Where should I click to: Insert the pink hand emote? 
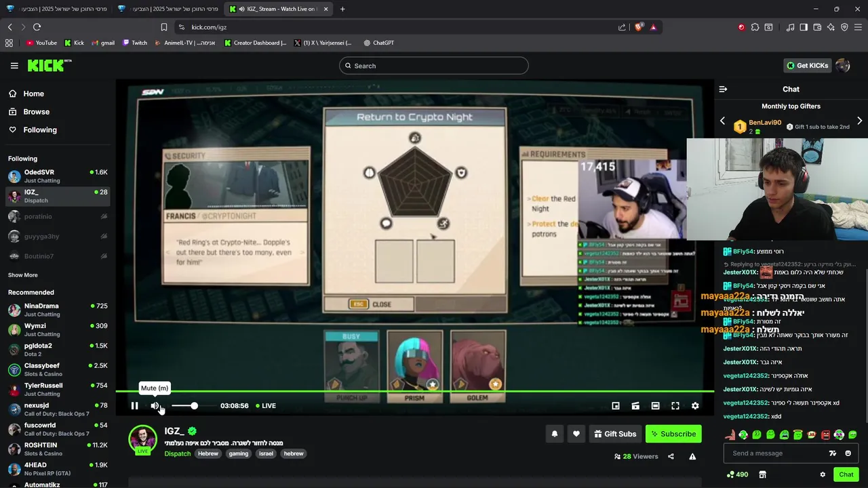pos(730,434)
